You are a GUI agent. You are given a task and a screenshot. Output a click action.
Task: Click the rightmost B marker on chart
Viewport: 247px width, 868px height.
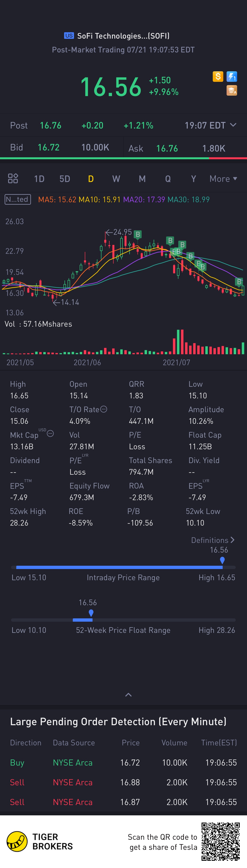pos(239,282)
